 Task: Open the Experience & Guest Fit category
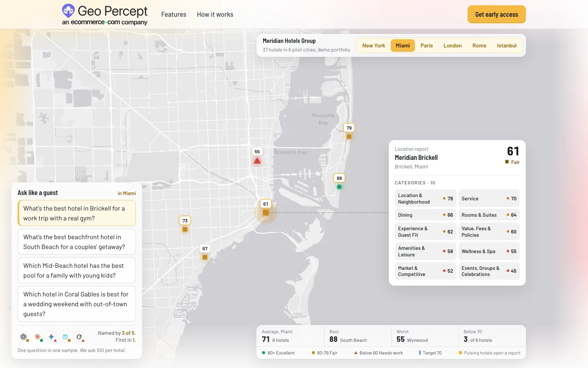click(425, 231)
